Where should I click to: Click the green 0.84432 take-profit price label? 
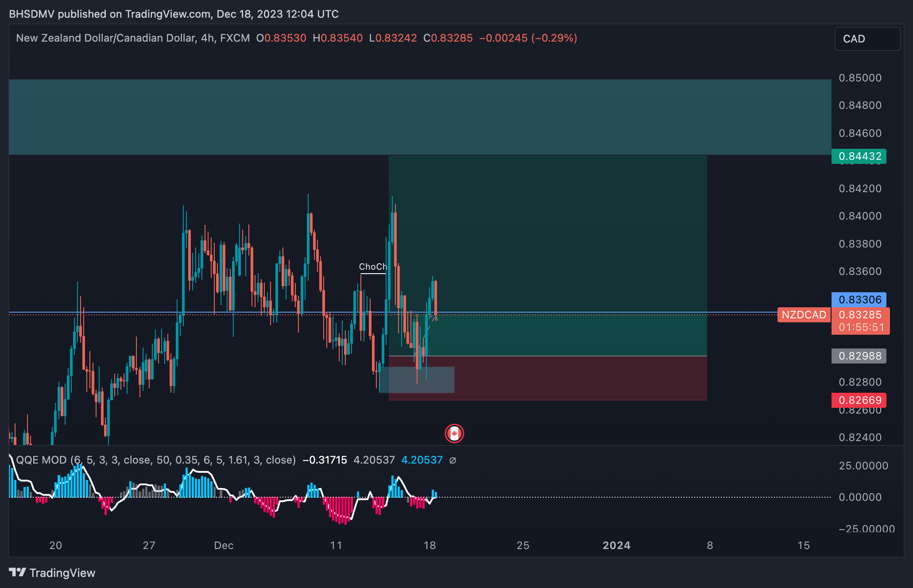click(x=859, y=156)
